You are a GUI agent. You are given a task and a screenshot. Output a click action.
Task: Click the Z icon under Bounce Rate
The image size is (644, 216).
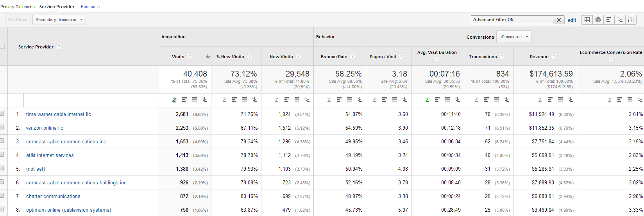pyautogui.click(x=329, y=100)
